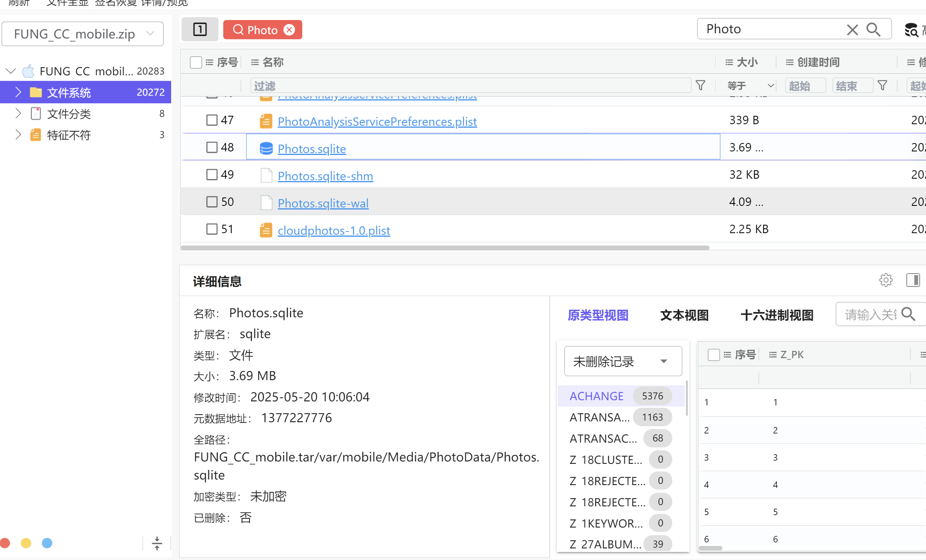Screen dimensions: 926x560
Task: Expand the 文件分类 tree node
Action: pyautogui.click(x=18, y=114)
